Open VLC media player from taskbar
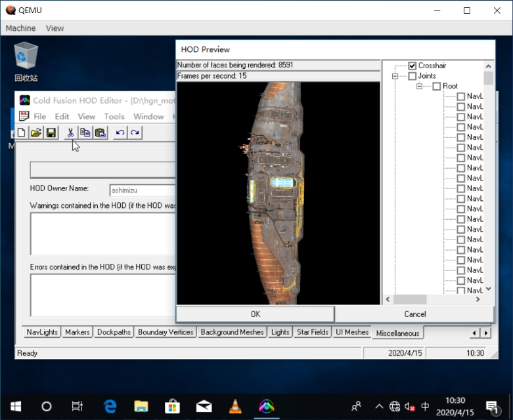 [x=235, y=406]
